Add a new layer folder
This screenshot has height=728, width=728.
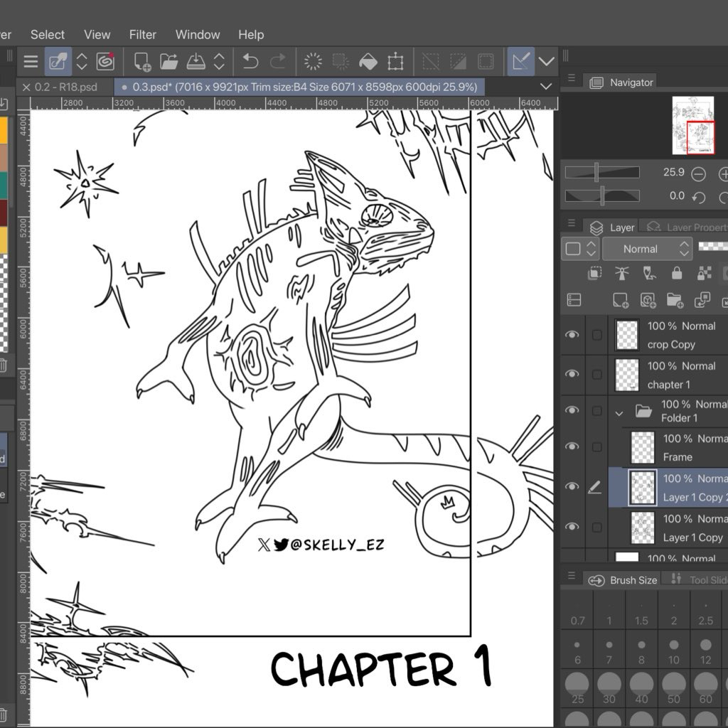point(674,300)
